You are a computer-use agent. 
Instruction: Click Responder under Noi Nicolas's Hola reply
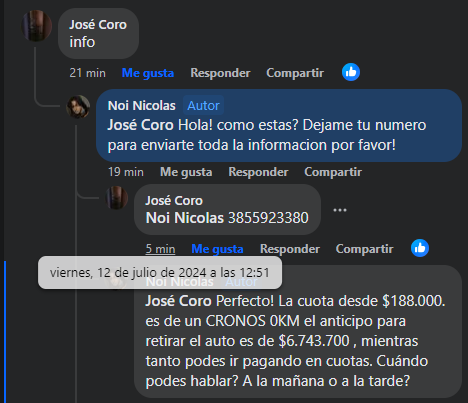coord(258,172)
